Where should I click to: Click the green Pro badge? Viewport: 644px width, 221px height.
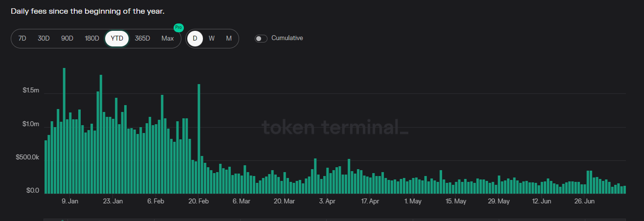[x=178, y=28]
